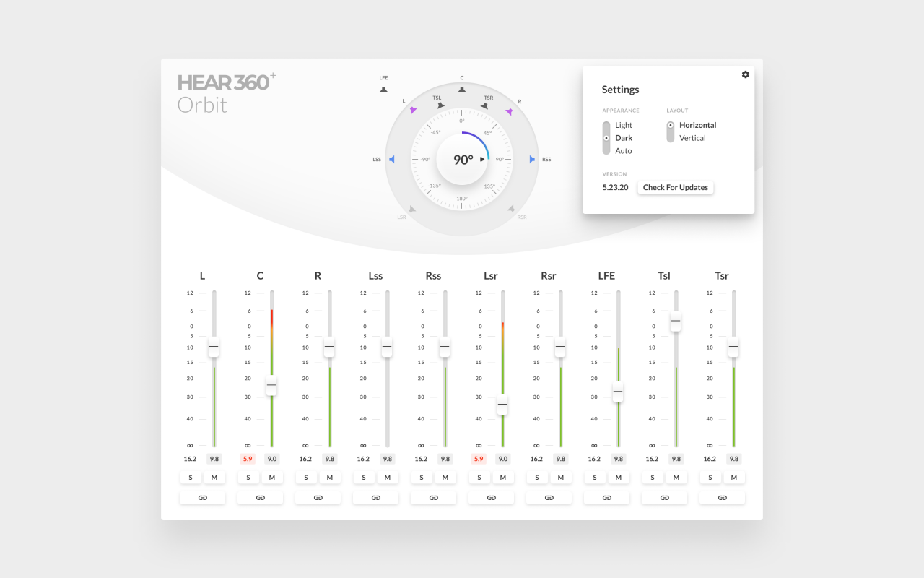Click the Check For Updates button
This screenshot has width=924, height=578.
(675, 187)
